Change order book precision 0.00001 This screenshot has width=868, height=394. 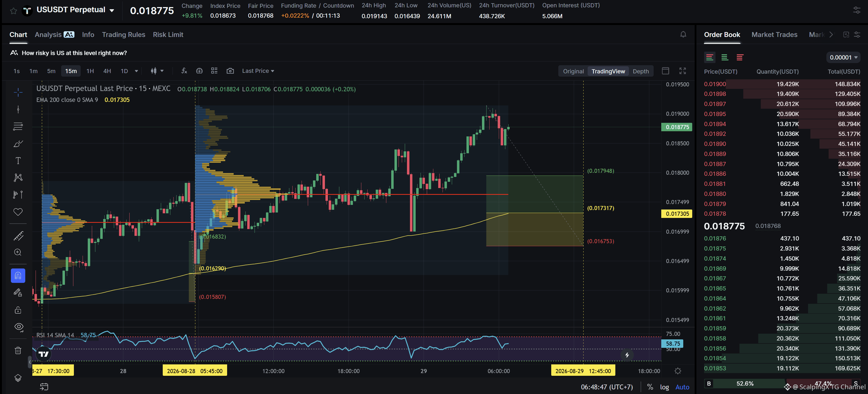(843, 57)
